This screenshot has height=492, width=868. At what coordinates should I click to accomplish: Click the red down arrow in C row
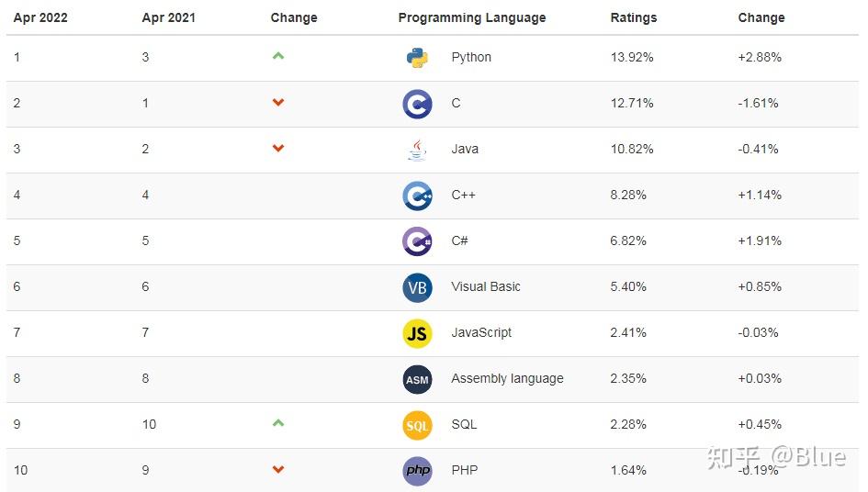click(278, 103)
